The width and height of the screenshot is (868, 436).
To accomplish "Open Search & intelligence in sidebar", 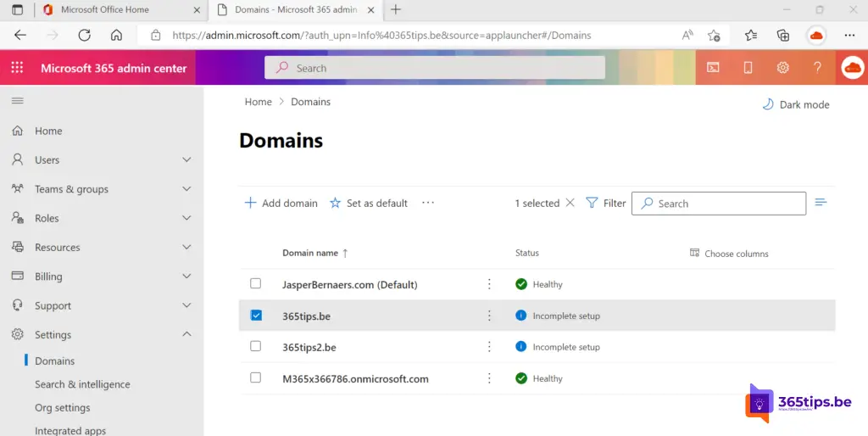I will click(82, 384).
